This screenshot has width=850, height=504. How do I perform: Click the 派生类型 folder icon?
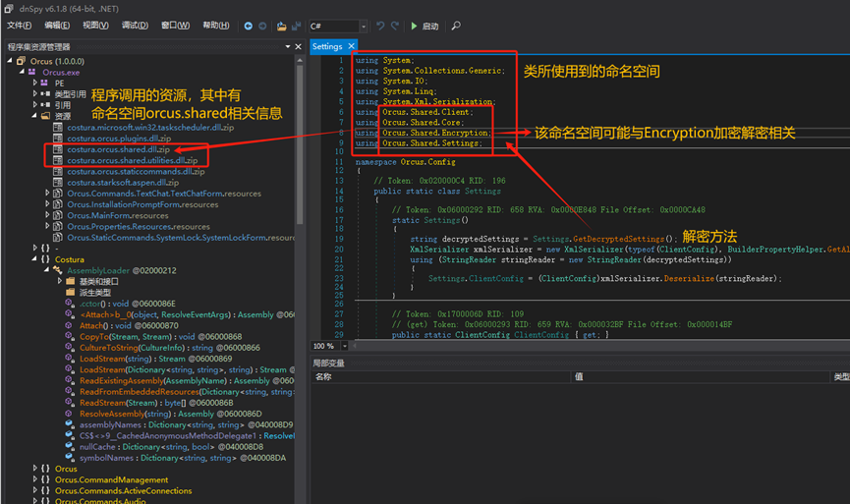71,292
